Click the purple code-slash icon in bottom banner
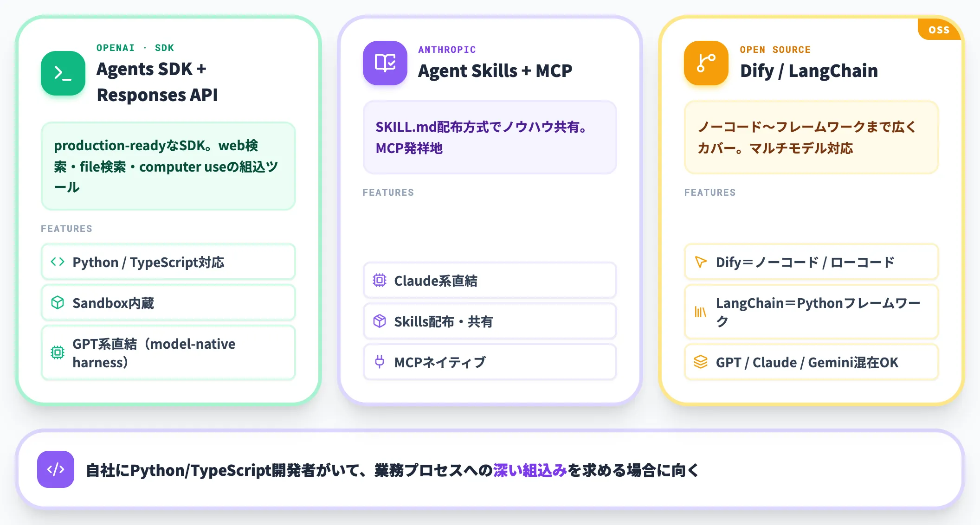 point(56,469)
